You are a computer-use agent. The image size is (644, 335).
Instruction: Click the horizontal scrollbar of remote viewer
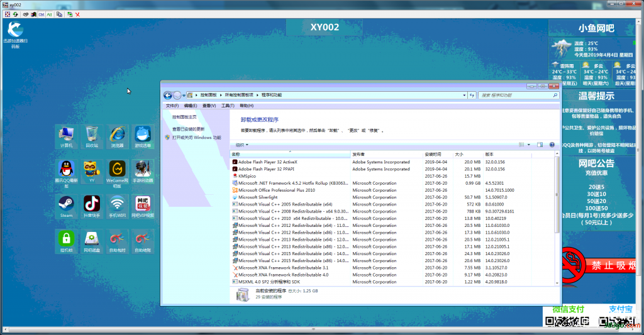pyautogui.click(x=313, y=329)
